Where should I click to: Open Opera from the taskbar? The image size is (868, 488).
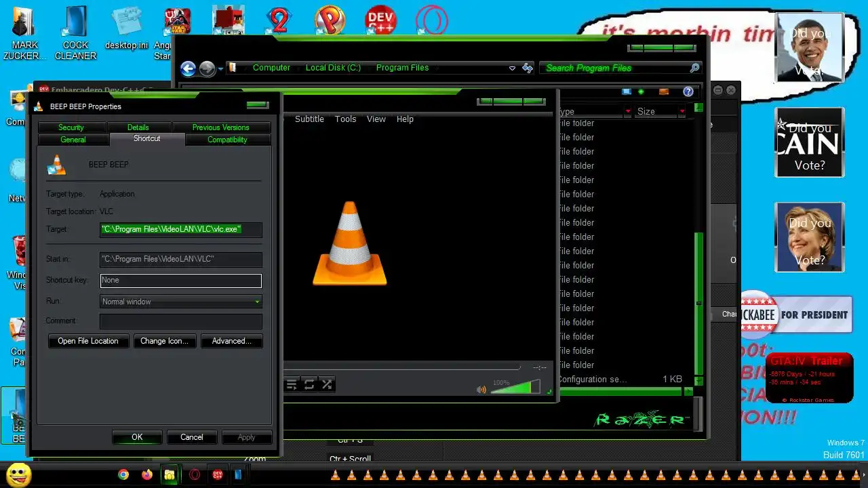tap(195, 474)
